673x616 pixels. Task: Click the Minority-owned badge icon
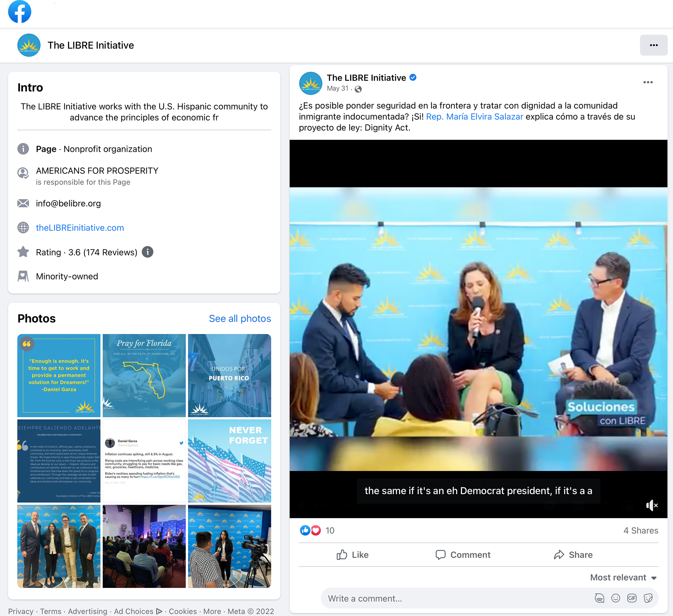(x=23, y=276)
